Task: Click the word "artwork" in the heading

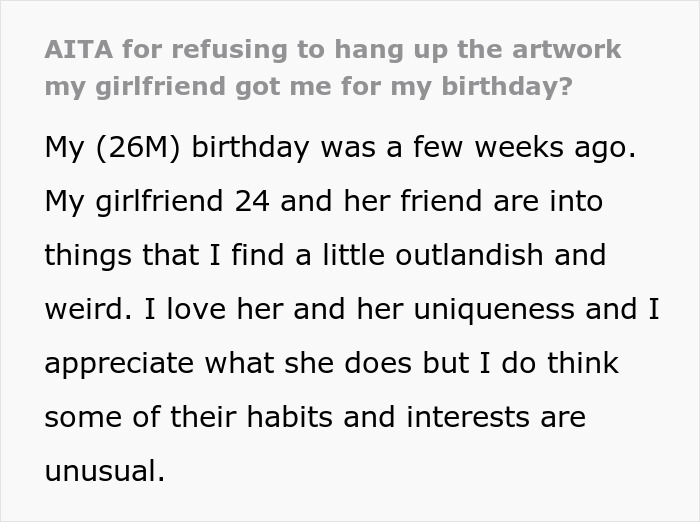Action: pyautogui.click(x=567, y=49)
